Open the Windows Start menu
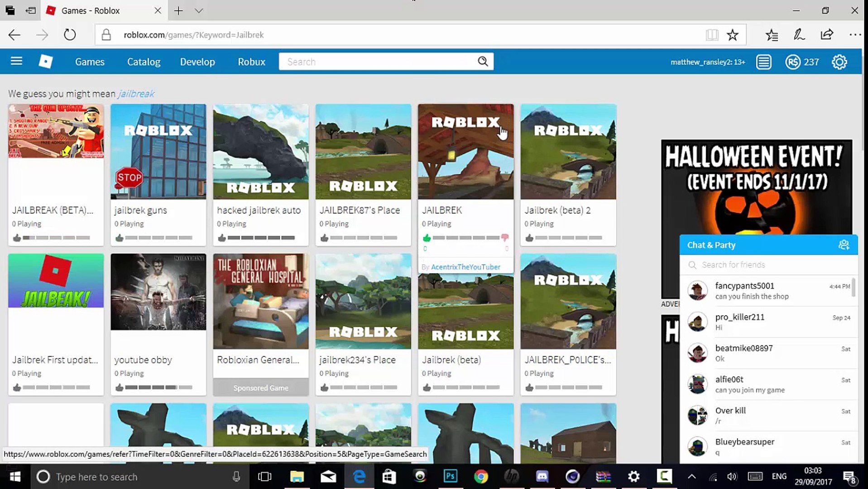Image resolution: width=868 pixels, height=489 pixels. click(15, 477)
